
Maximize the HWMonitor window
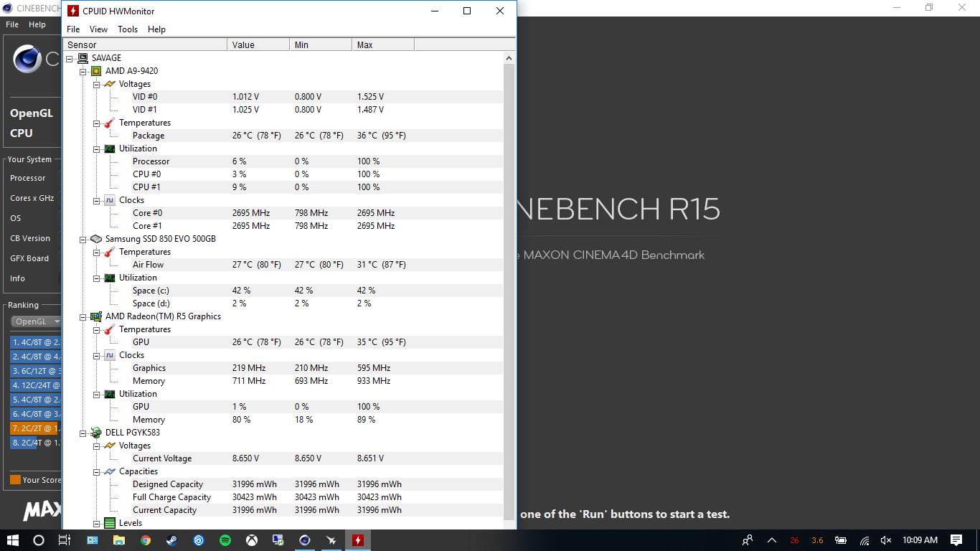click(x=467, y=11)
